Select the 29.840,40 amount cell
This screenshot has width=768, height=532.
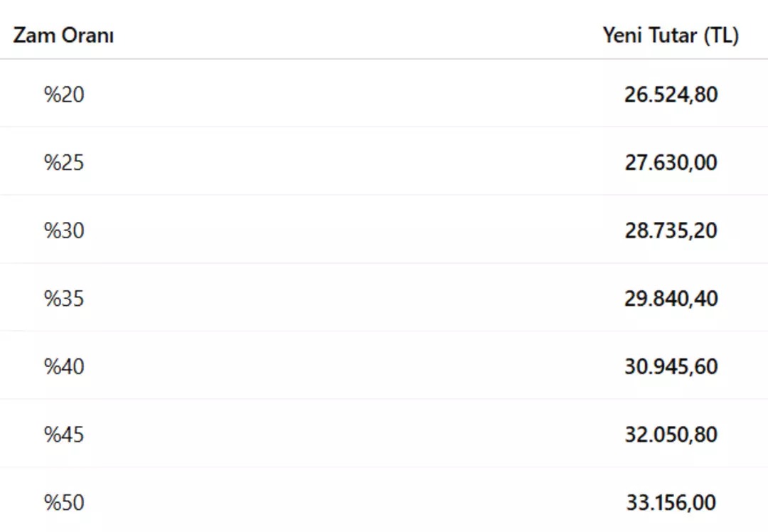tap(671, 298)
